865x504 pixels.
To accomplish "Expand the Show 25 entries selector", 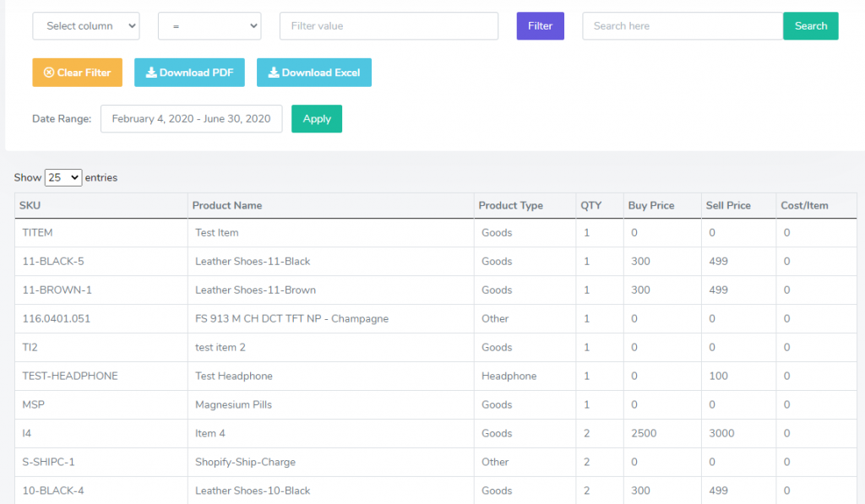I will tap(63, 177).
